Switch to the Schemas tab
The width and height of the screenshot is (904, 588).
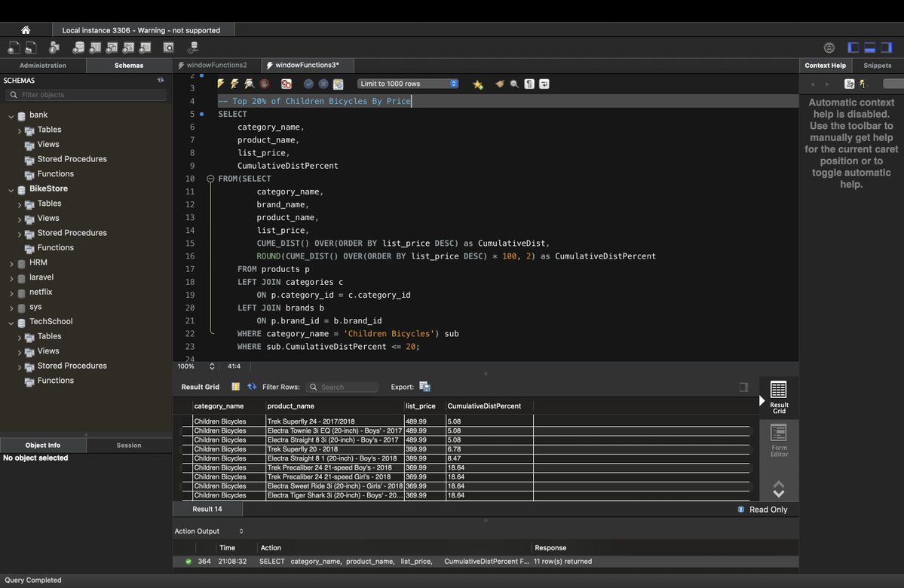coord(129,65)
